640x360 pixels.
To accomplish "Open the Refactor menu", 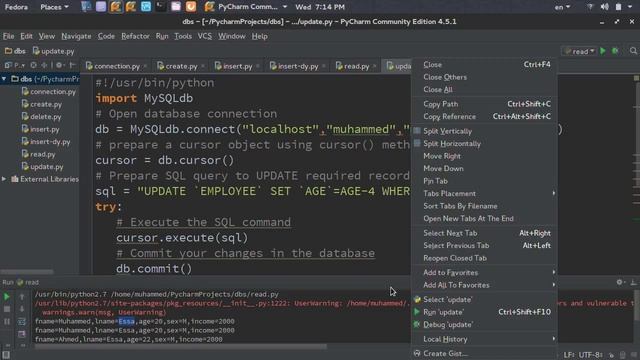I will pyautogui.click(x=135, y=36).
